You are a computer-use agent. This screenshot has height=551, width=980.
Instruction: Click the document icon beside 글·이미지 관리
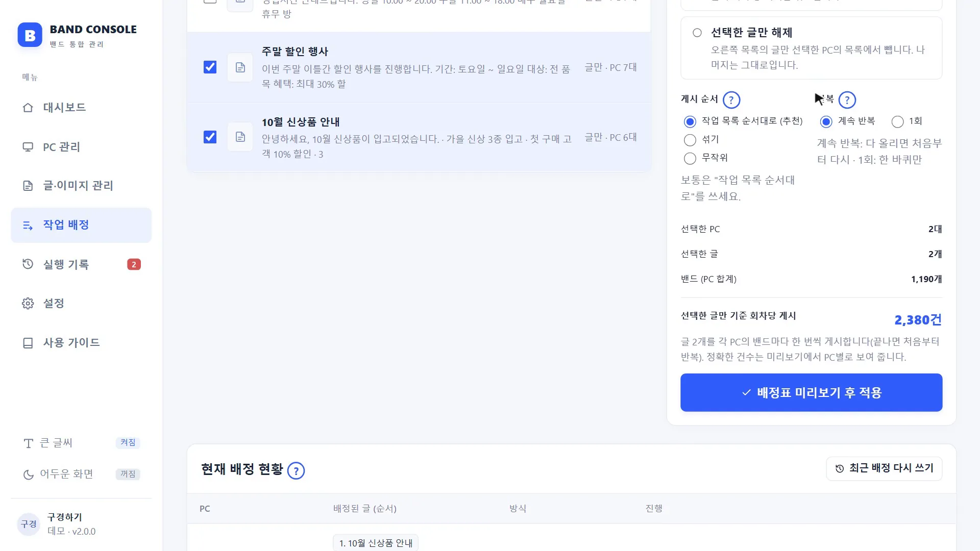28,186
